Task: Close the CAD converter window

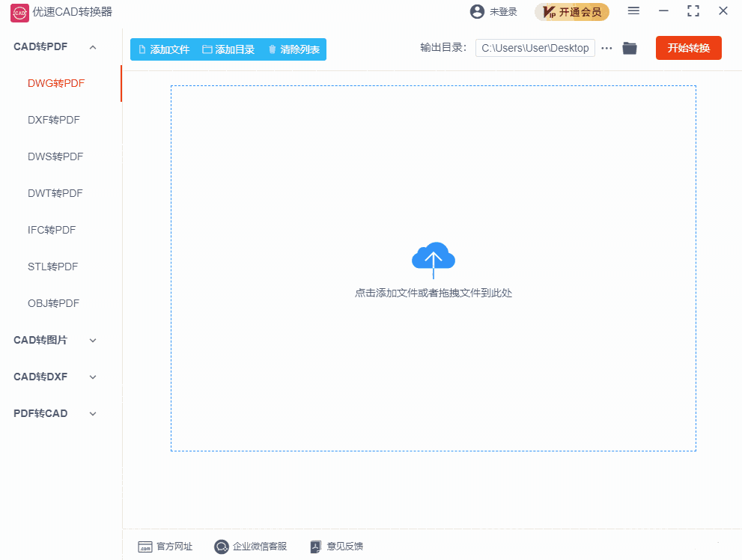Action: click(723, 11)
